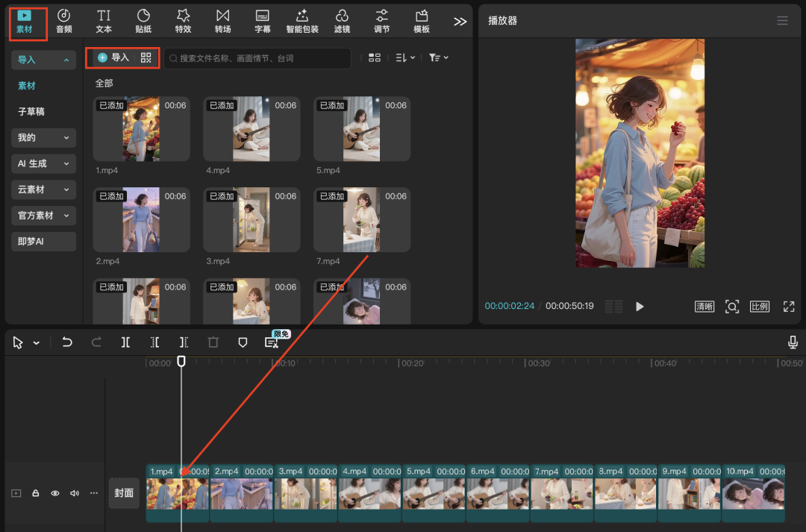Click the undo icon above the timeline

click(x=66, y=342)
